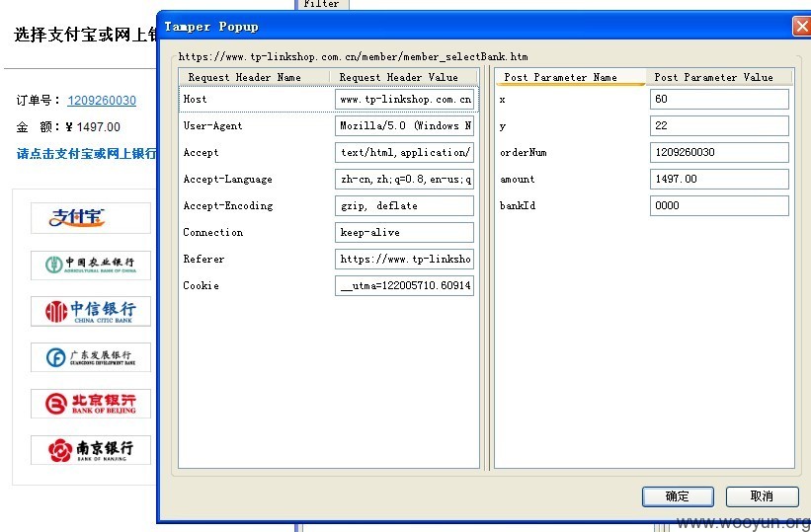Image resolution: width=811 pixels, height=532 pixels.
Task: Click the blue 请点击支付宝或网上银行 instruction text
Action: 86,154
